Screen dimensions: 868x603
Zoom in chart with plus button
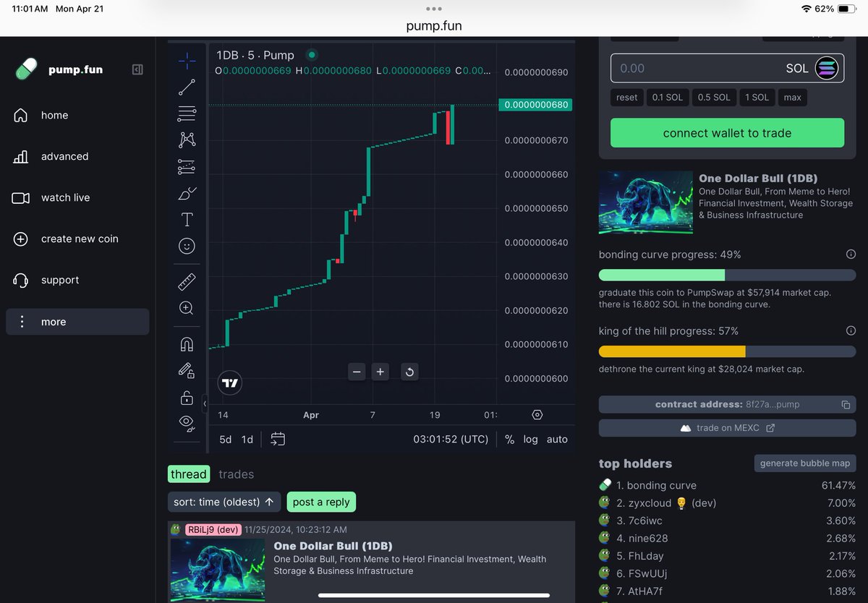[x=381, y=372]
